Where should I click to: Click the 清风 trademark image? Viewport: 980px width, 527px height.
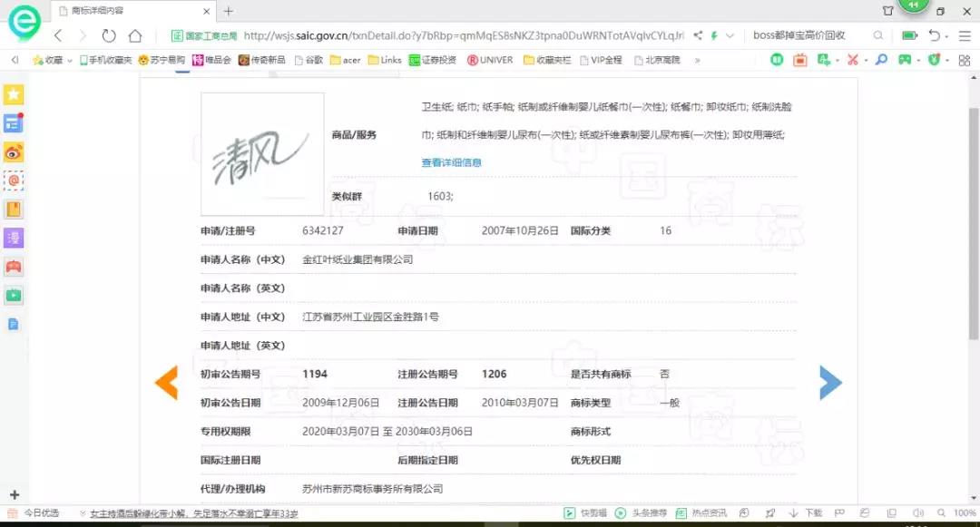(262, 154)
